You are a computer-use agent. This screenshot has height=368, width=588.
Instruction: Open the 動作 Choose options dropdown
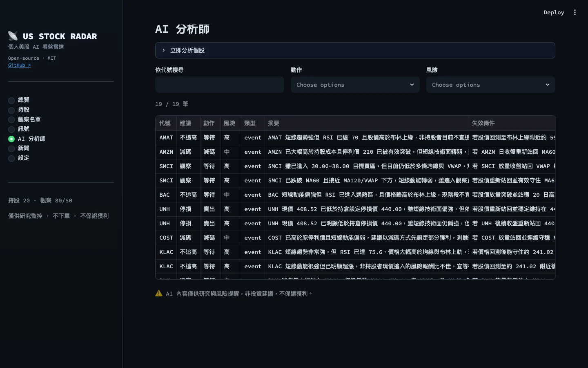355,85
